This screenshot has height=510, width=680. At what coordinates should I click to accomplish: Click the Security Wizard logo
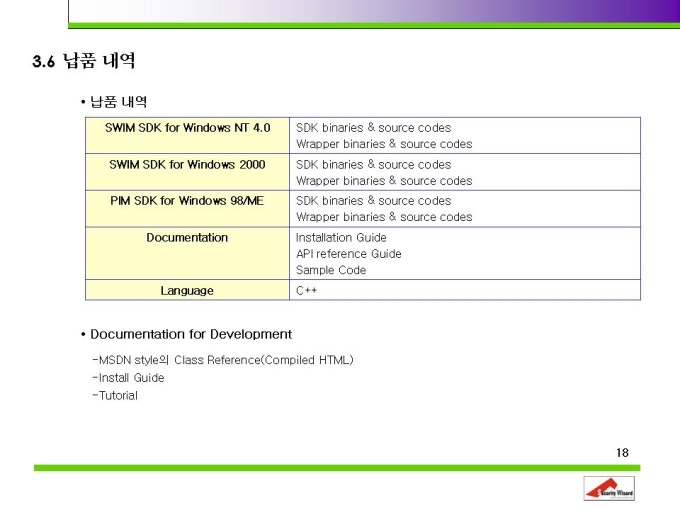pos(609,488)
